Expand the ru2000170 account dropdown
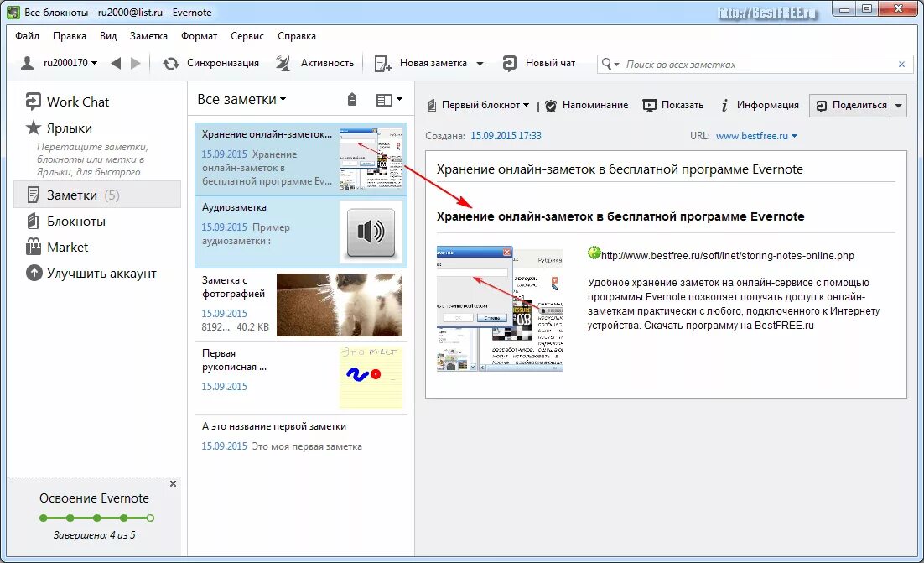Screen dimensions: 924x563 point(94,63)
